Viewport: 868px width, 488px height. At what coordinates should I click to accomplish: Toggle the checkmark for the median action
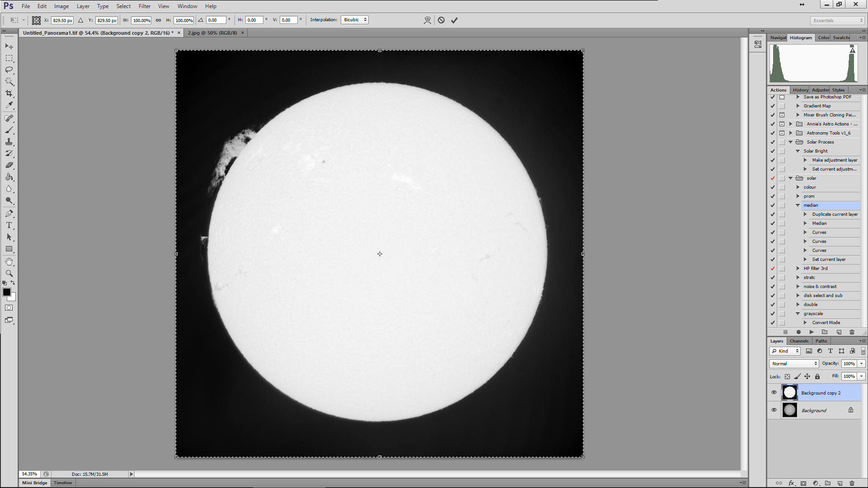tap(772, 205)
